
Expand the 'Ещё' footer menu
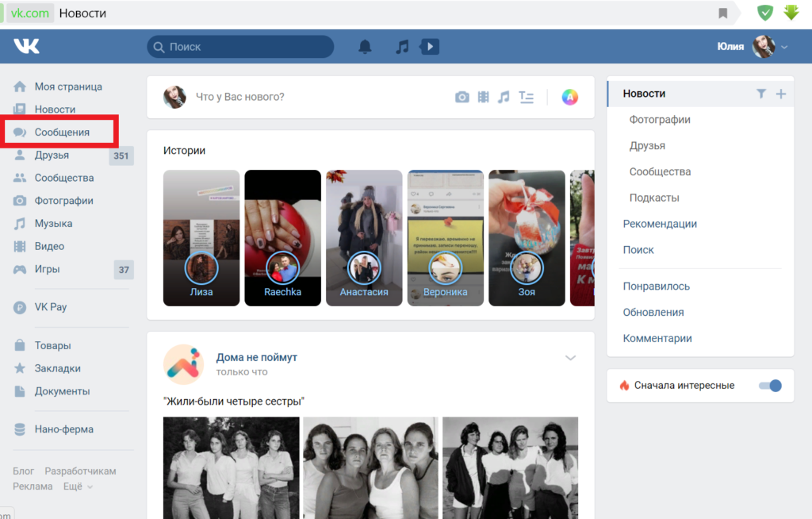pos(78,486)
